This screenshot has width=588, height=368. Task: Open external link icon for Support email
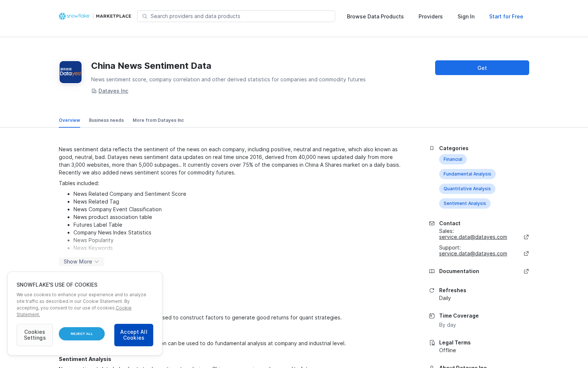click(526, 254)
